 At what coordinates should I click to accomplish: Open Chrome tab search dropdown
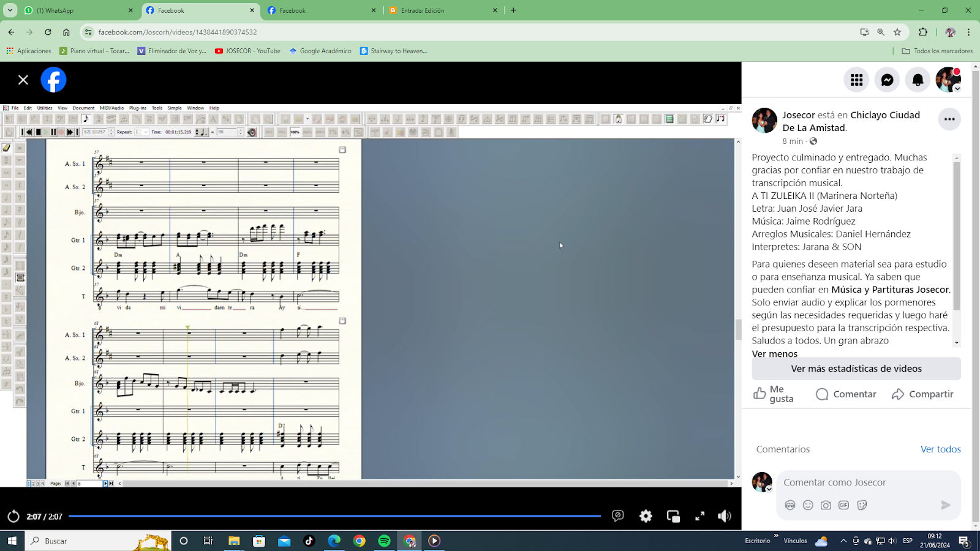tap(10, 10)
